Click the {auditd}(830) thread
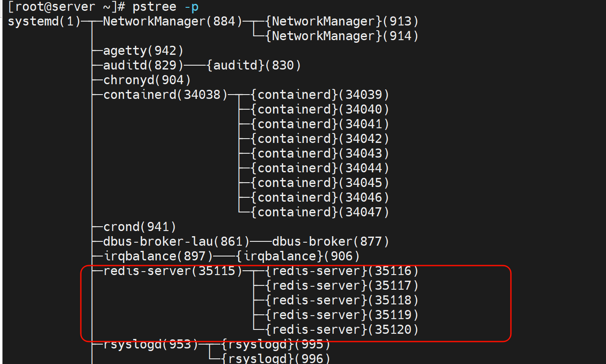606x364 pixels. (x=254, y=66)
